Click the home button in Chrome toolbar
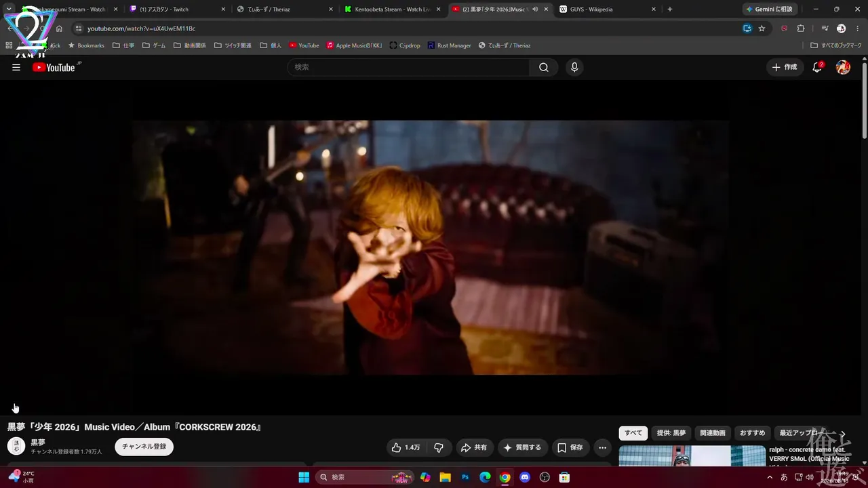The height and width of the screenshot is (488, 868). [x=59, y=28]
